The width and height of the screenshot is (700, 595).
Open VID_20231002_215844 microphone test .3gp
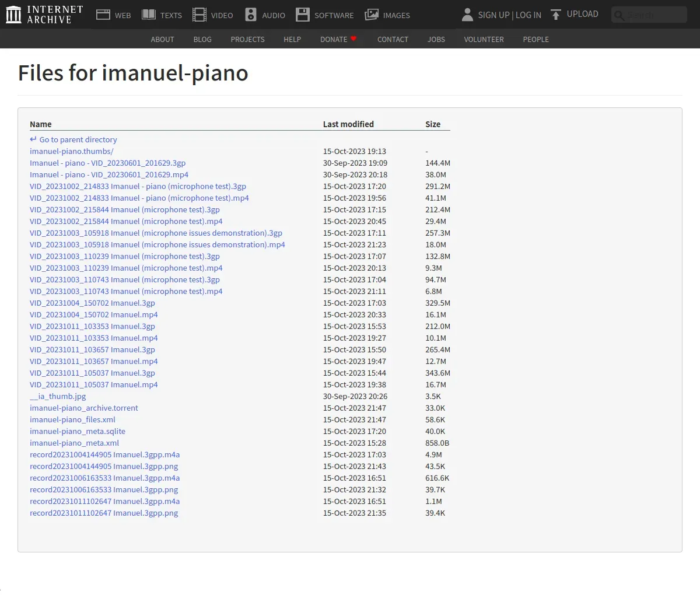coord(125,209)
